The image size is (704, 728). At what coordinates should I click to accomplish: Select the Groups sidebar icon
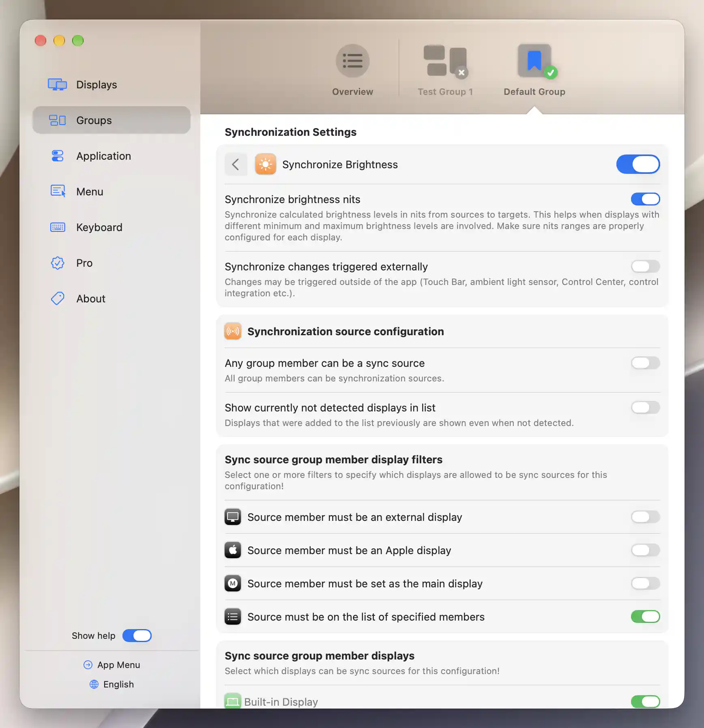coord(57,120)
